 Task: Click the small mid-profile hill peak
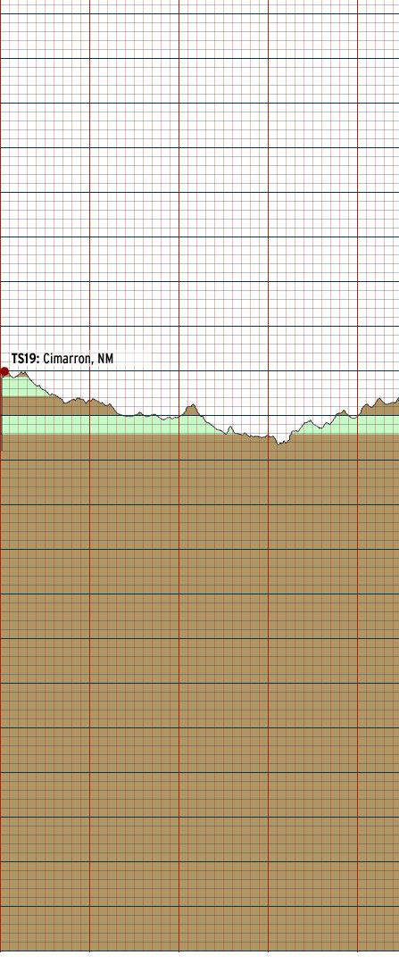[x=193, y=405]
